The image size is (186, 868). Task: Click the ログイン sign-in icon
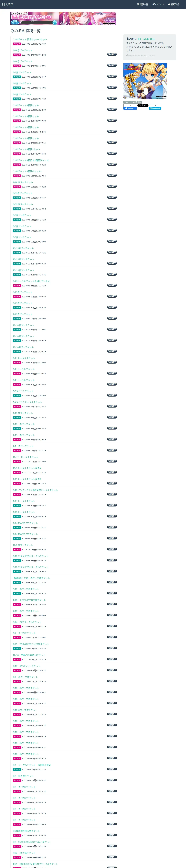click(154, 4)
